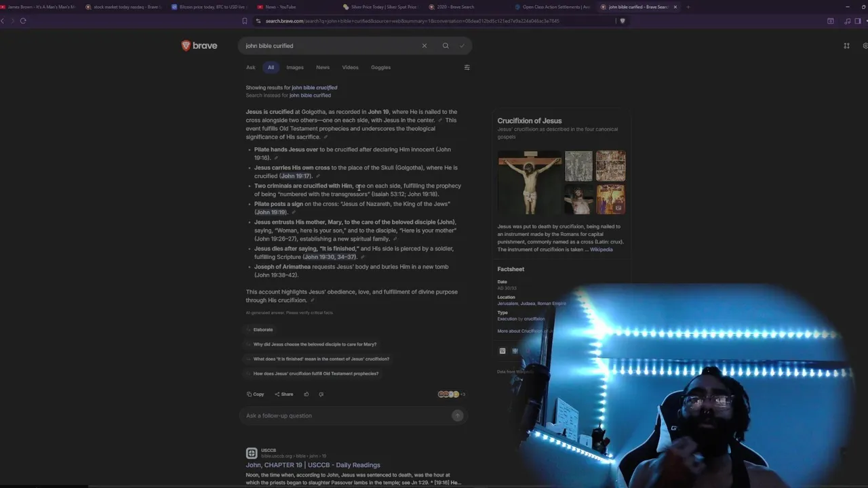
Task: Click the browser reload button
Action: click(23, 20)
